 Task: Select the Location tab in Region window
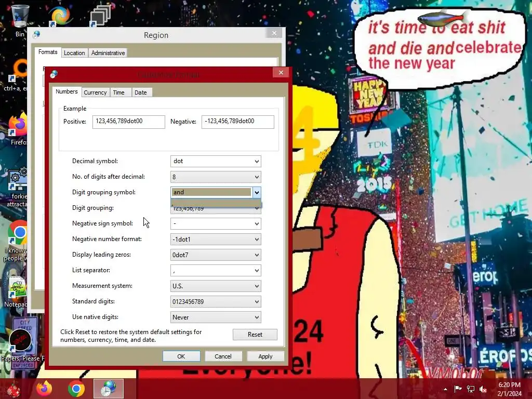[x=74, y=53]
